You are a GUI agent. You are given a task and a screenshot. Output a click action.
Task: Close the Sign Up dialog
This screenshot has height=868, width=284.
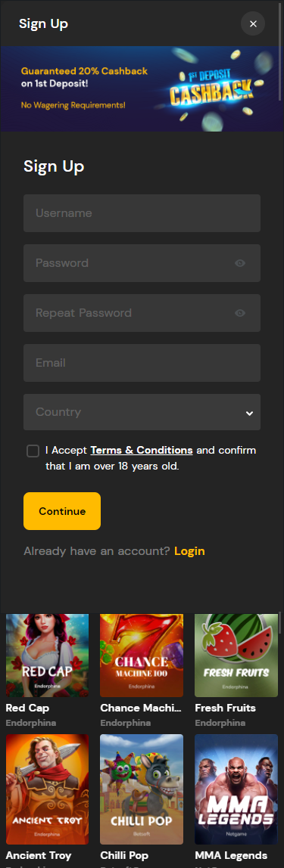[x=253, y=23]
